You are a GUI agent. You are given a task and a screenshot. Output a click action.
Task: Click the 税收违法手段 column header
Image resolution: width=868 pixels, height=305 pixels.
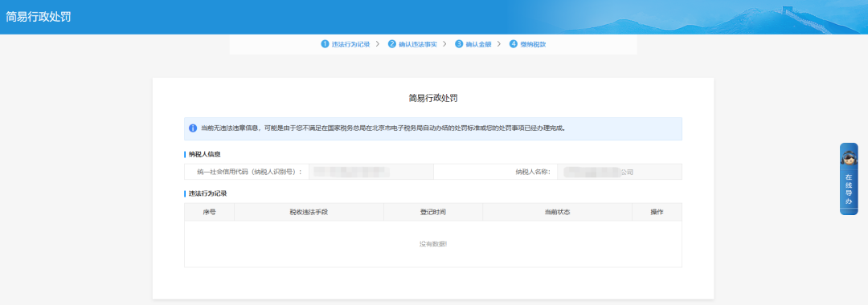[309, 212]
